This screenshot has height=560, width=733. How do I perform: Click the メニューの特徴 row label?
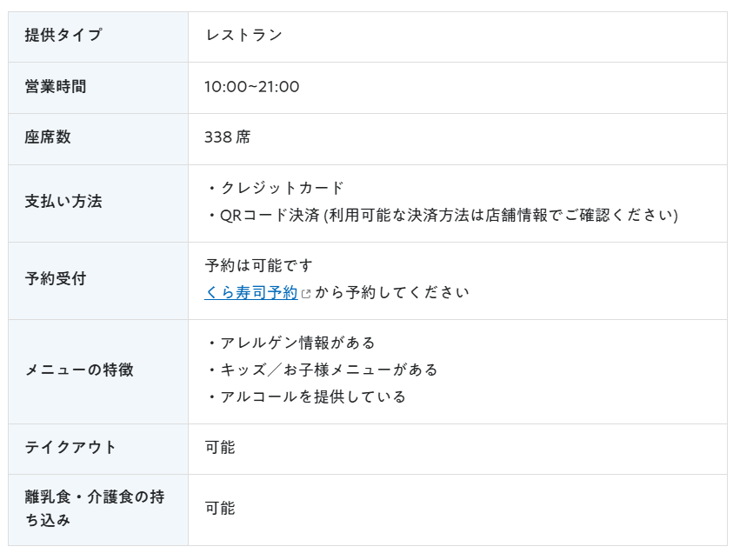coord(79,370)
